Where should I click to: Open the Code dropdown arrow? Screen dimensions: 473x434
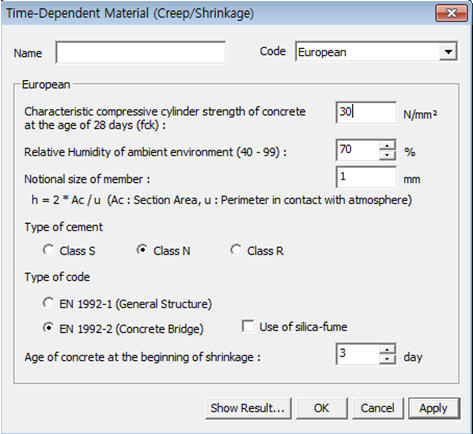coord(448,52)
